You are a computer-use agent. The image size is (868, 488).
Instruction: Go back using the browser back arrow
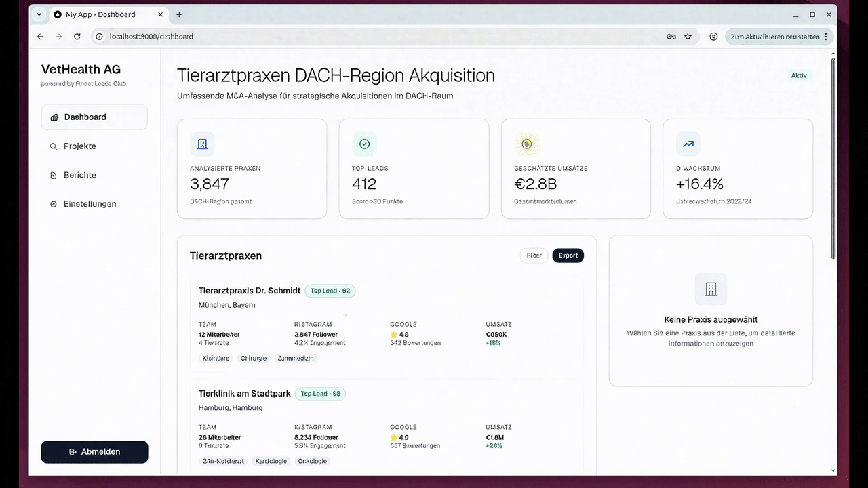[x=41, y=37]
